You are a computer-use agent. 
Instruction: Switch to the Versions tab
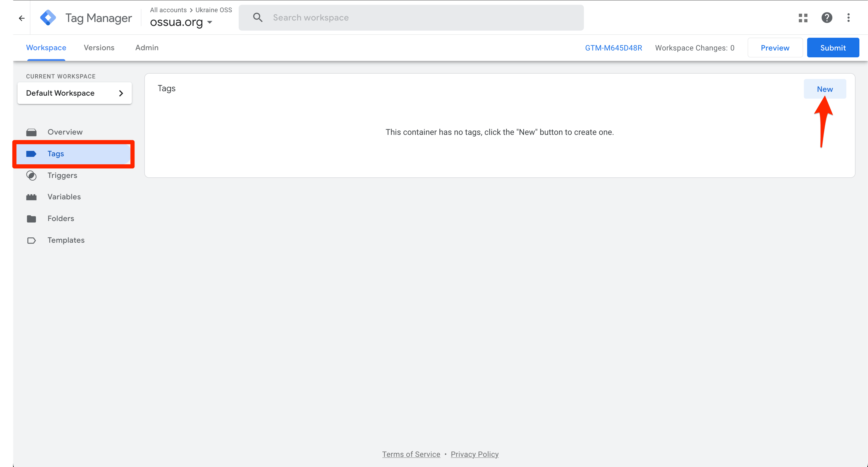pos(99,48)
